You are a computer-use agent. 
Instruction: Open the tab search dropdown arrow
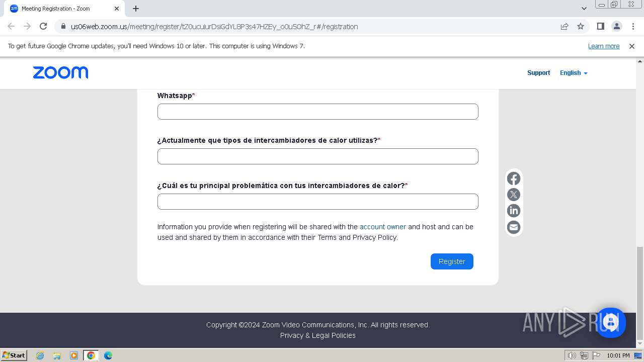584,9
